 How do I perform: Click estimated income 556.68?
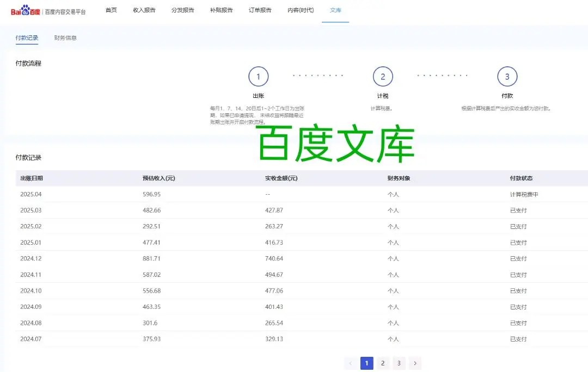click(151, 291)
